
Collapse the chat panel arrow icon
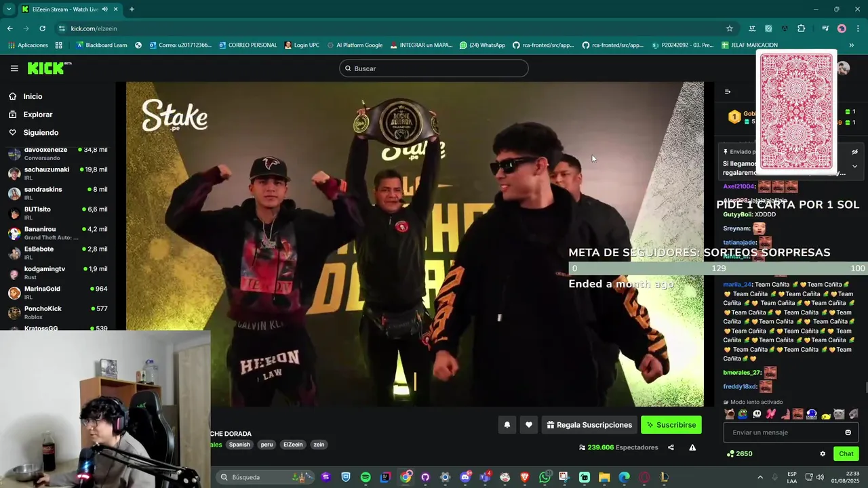tap(728, 92)
